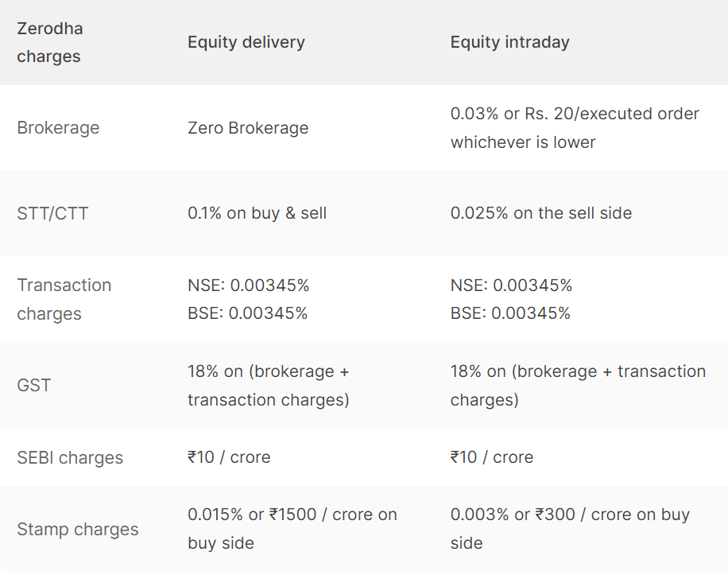Select the 'STT/CTT' row label
728x575 pixels.
pos(52,213)
